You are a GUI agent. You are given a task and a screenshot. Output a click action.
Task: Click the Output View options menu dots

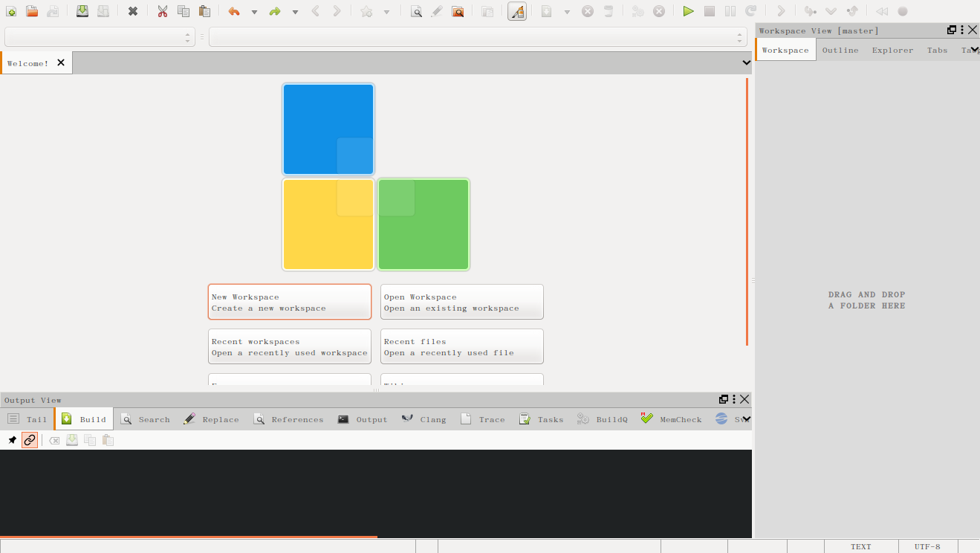[734, 399]
